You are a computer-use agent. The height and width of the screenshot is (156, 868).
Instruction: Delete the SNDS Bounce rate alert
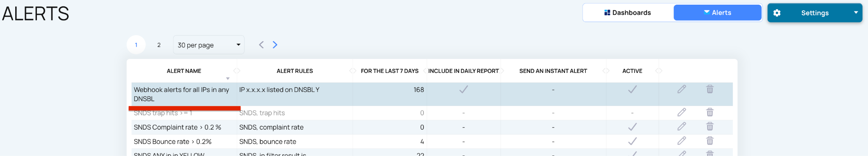click(x=710, y=141)
